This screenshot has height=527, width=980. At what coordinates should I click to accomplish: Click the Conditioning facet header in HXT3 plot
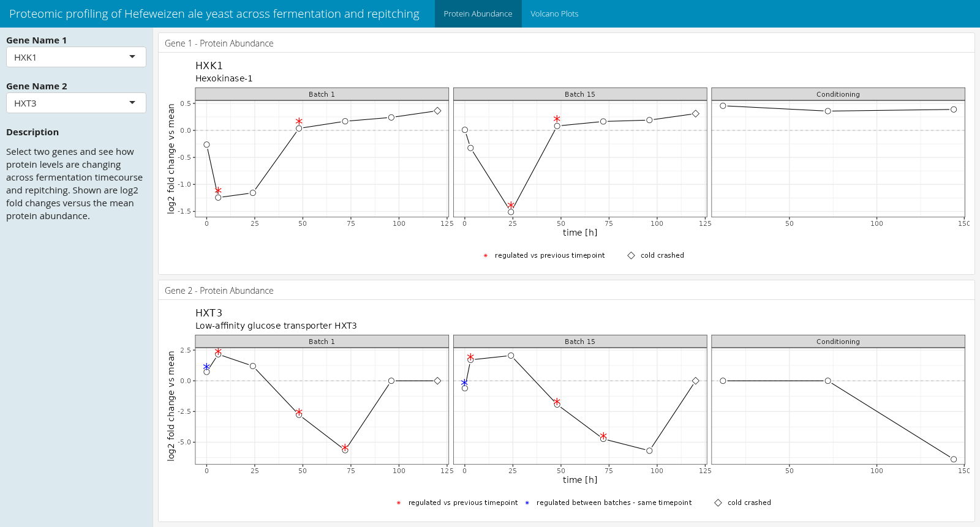click(x=838, y=342)
